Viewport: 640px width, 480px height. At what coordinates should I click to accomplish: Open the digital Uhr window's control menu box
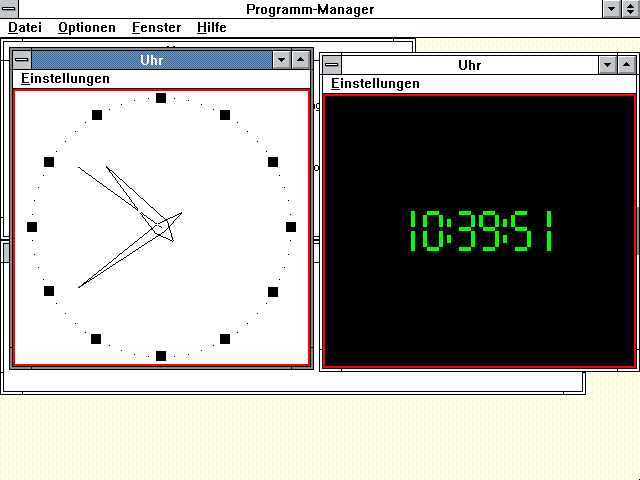click(x=332, y=65)
